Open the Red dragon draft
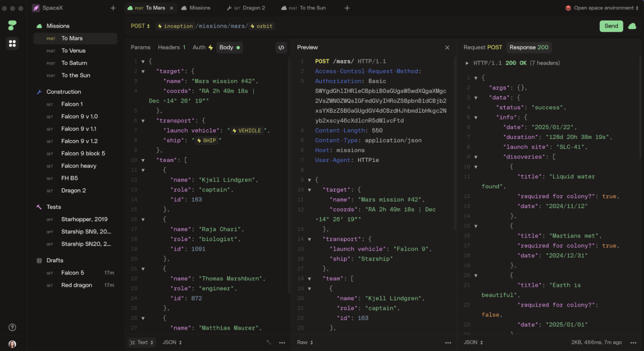 tap(75, 285)
